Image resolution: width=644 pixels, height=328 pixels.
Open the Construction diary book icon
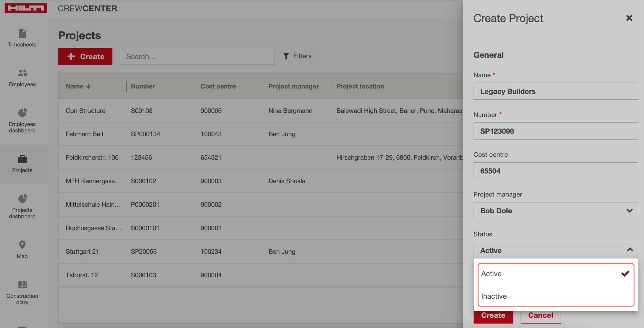tap(22, 284)
